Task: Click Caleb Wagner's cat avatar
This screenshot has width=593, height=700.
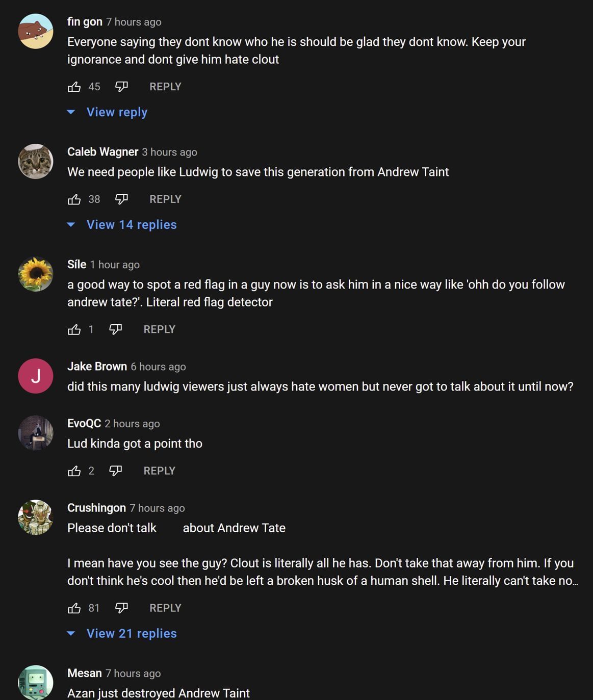Action: pyautogui.click(x=36, y=162)
